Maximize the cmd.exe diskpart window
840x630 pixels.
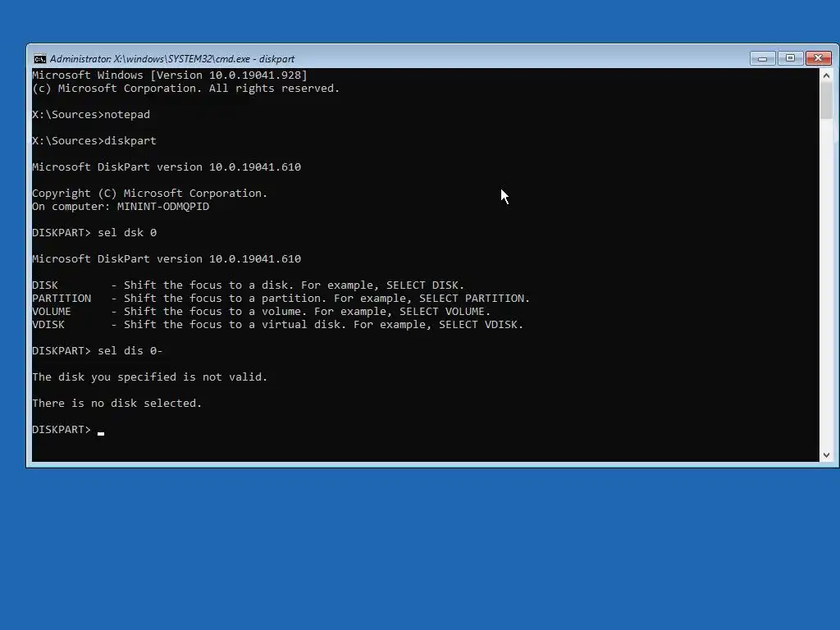tap(790, 58)
